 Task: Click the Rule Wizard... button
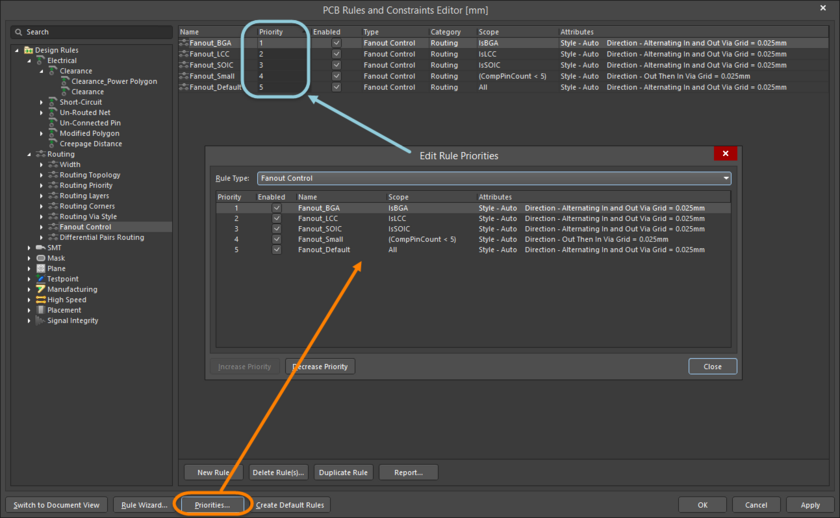144,505
